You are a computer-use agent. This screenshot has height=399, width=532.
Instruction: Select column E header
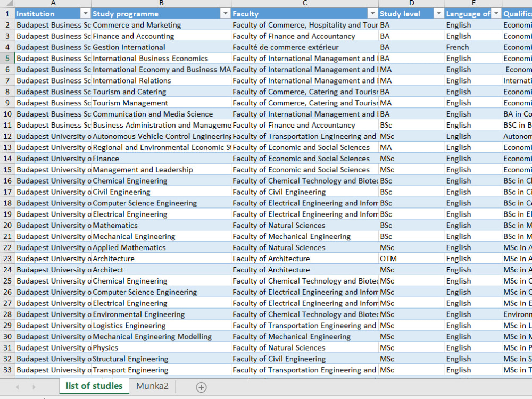click(473, 3)
